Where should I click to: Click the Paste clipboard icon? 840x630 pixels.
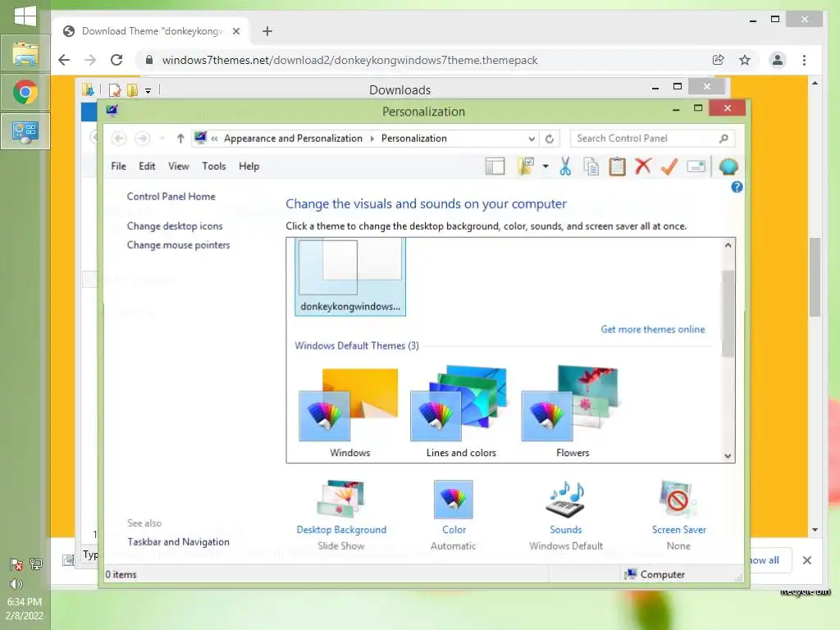click(617, 167)
